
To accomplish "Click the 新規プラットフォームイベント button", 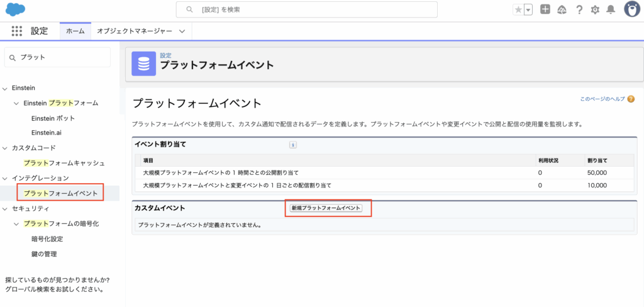I will (x=325, y=208).
